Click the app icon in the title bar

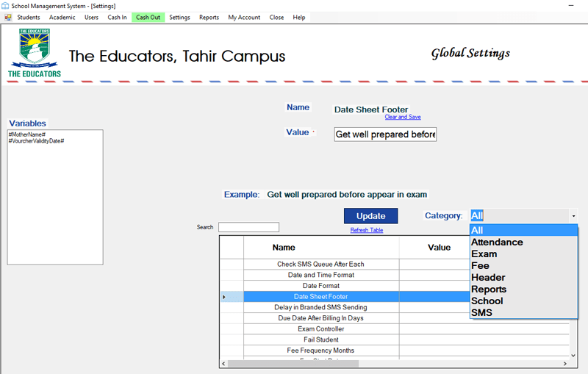[5, 6]
